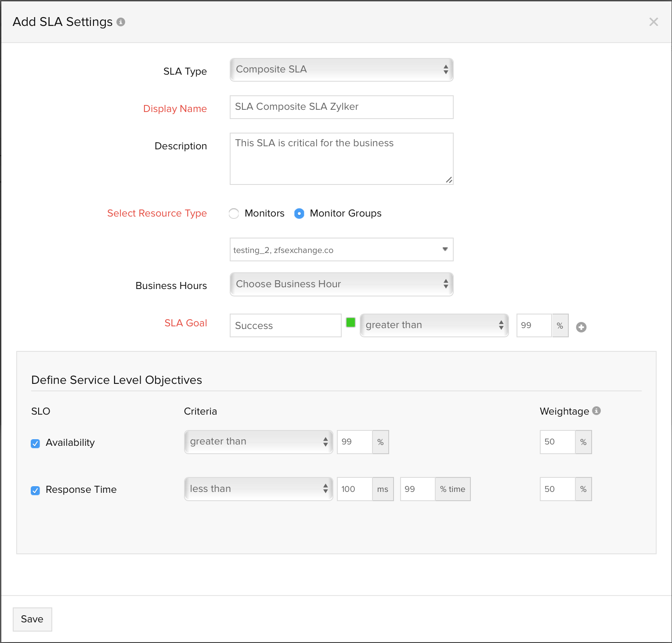Select the Monitor Groups radio button
Screen dimensions: 672x643
[299, 213]
